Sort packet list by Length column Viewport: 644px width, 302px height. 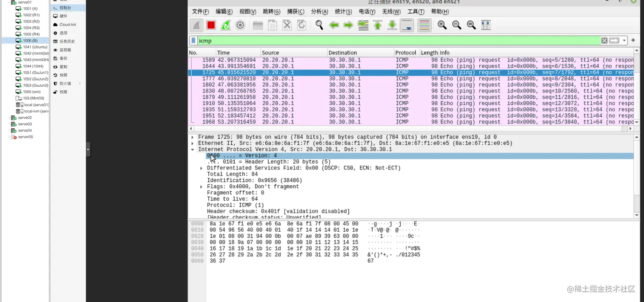(x=429, y=52)
